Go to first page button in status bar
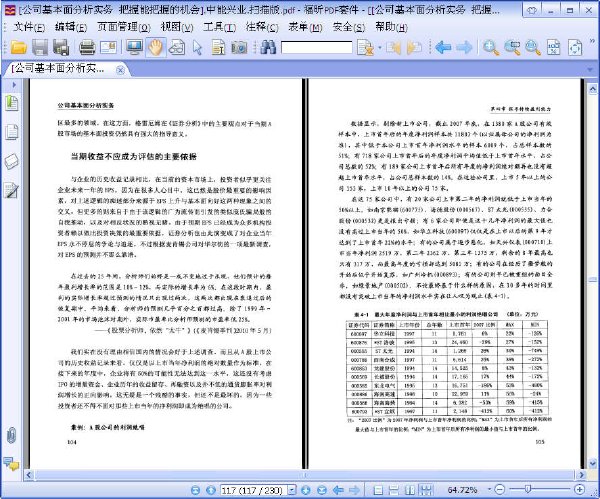The width and height of the screenshot is (600, 499). (195, 490)
